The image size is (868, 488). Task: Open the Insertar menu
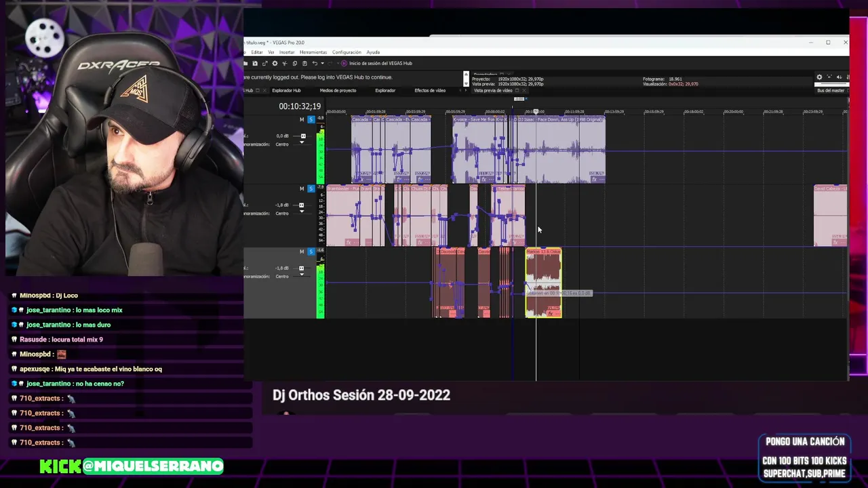(x=287, y=52)
